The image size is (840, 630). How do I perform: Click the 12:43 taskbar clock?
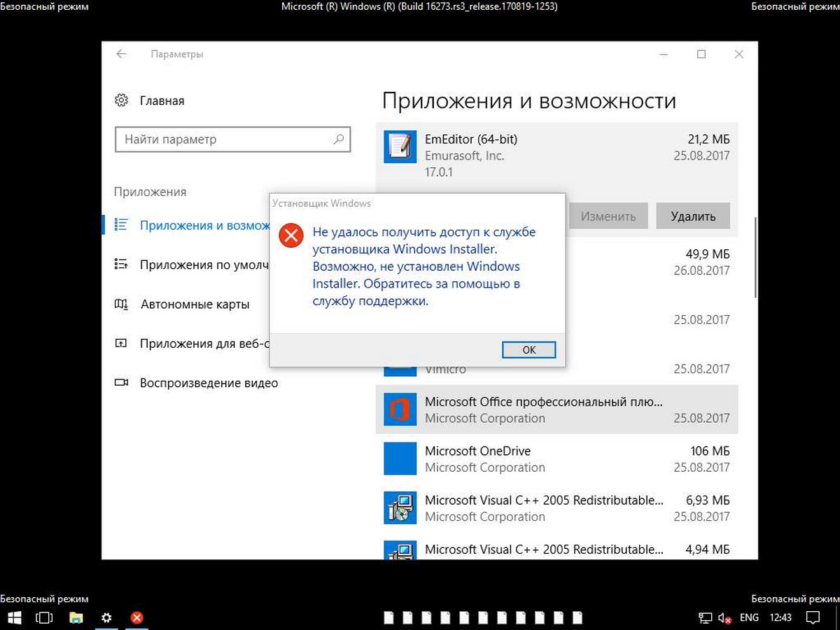780,617
